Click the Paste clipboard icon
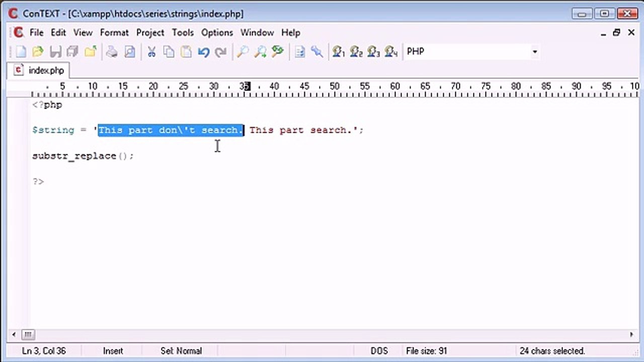Image resolution: width=644 pixels, height=362 pixels. coord(186,51)
